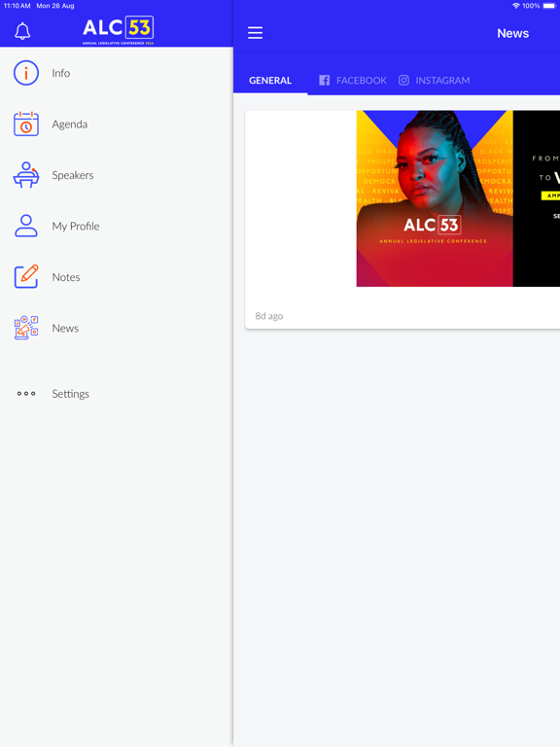
Task: Check the Wi-Fi status icon
Action: coord(516,6)
